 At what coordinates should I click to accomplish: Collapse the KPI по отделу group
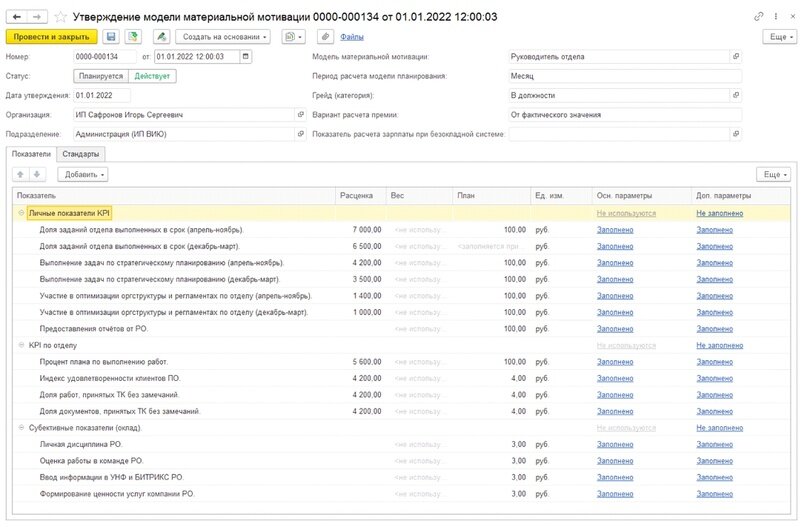(x=21, y=345)
